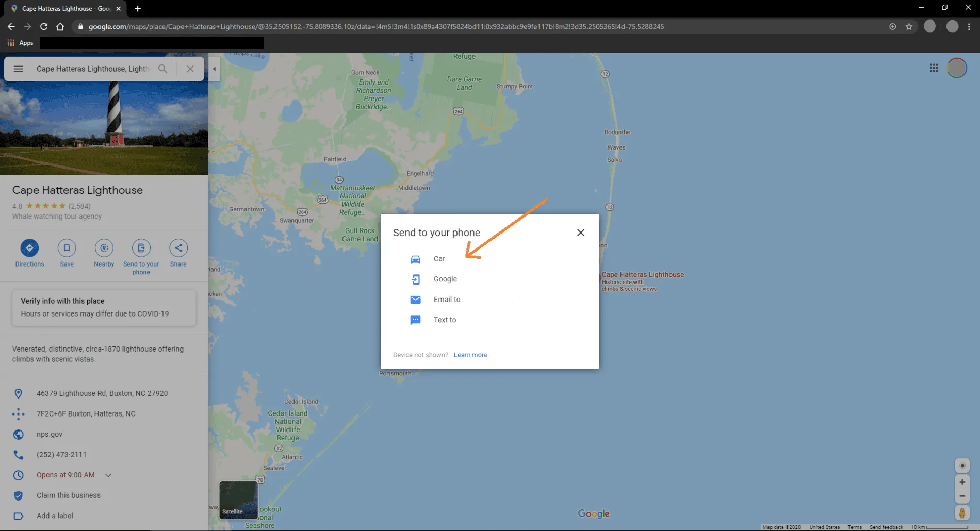
Task: Select the Cape Hatteras Lighthouse browser tab
Action: (x=66, y=9)
